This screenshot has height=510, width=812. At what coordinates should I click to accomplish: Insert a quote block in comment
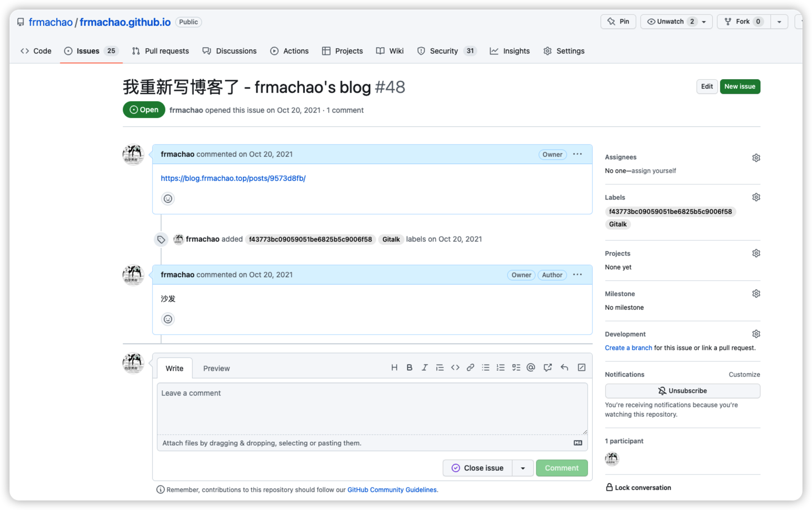coord(440,367)
